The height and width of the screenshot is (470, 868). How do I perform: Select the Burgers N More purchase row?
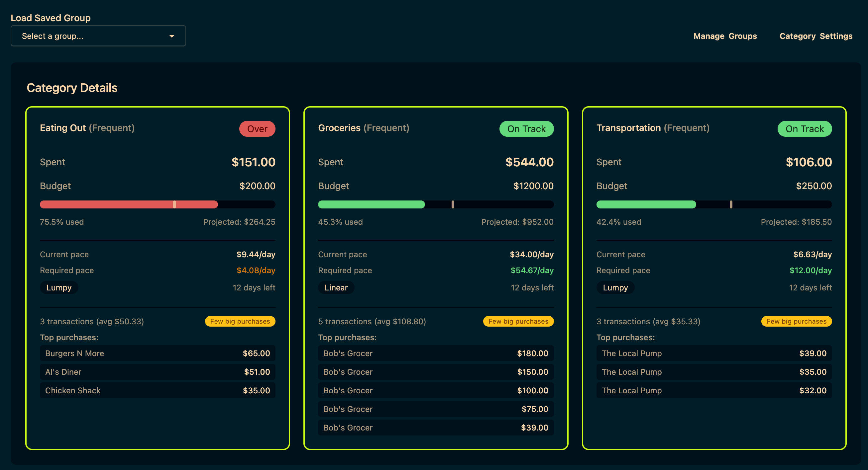click(x=158, y=353)
